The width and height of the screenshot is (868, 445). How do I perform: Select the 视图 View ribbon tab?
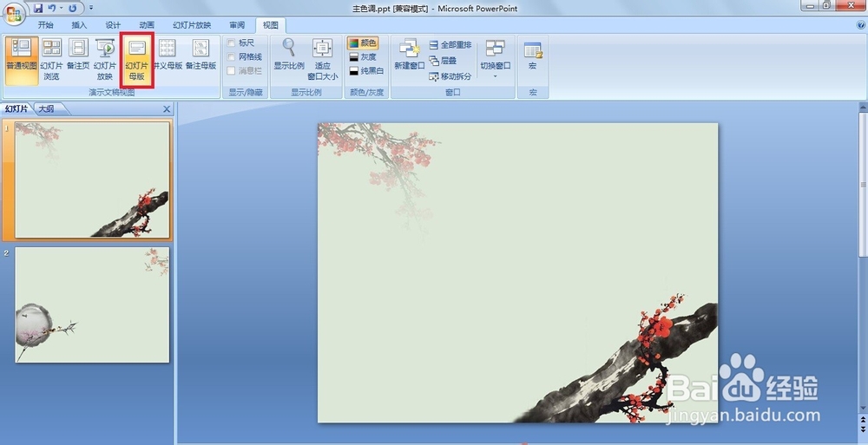[271, 25]
